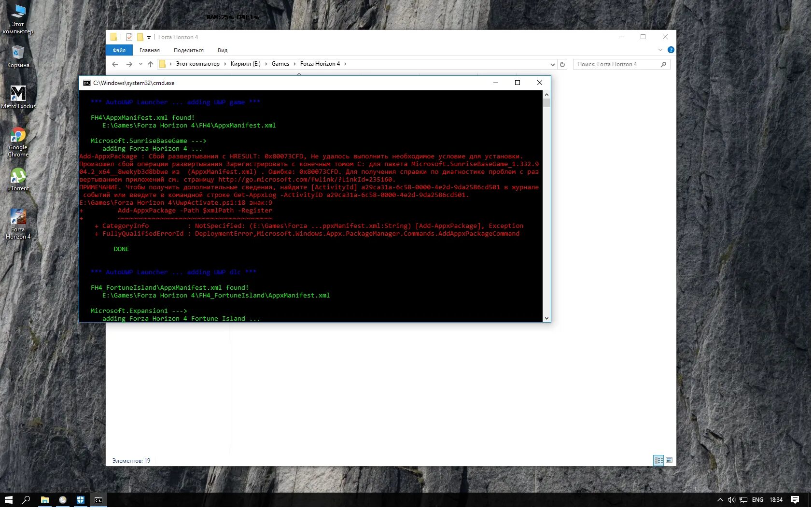Image resolution: width=812 pixels, height=510 pixels.
Task: Open the recent locations dropdown in Explorer
Action: coord(140,64)
